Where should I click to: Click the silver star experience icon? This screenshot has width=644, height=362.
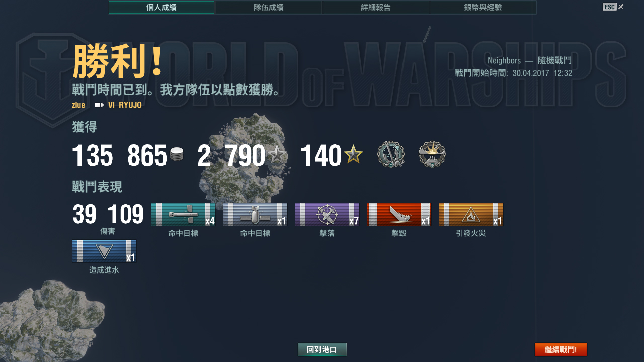(277, 155)
